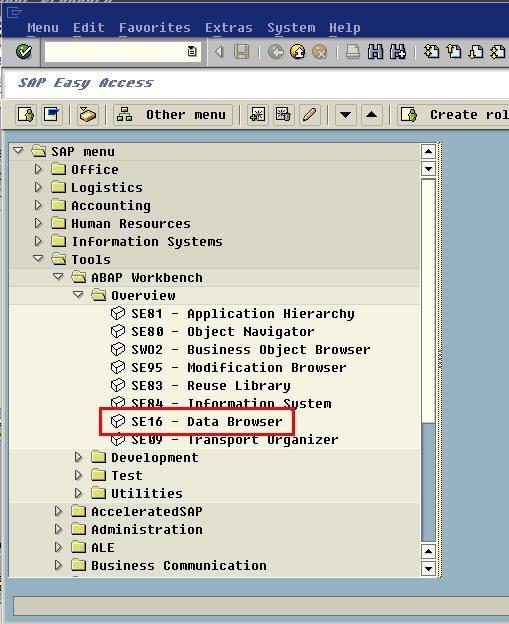
Task: Expand the ALE folder
Action: (x=59, y=547)
